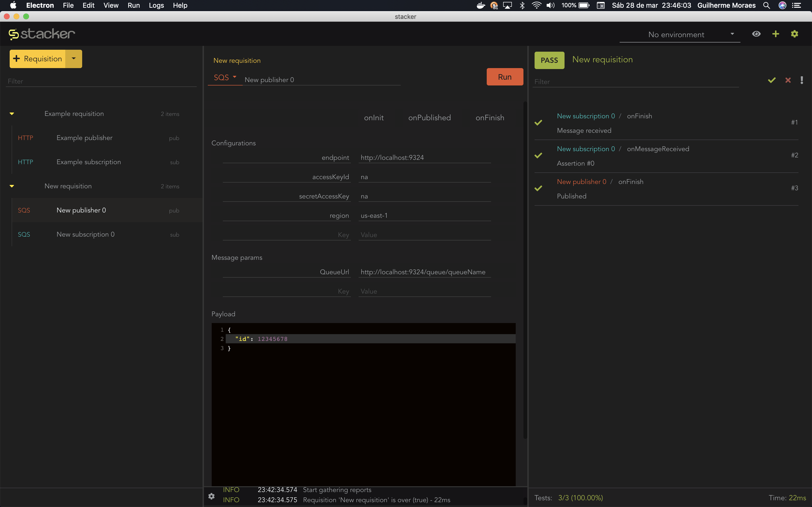This screenshot has width=812, height=507.
Task: Toggle the exclamation mark results filter
Action: pos(802,80)
